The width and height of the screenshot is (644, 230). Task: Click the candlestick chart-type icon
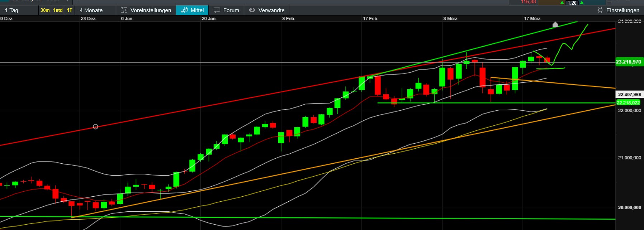(x=184, y=10)
